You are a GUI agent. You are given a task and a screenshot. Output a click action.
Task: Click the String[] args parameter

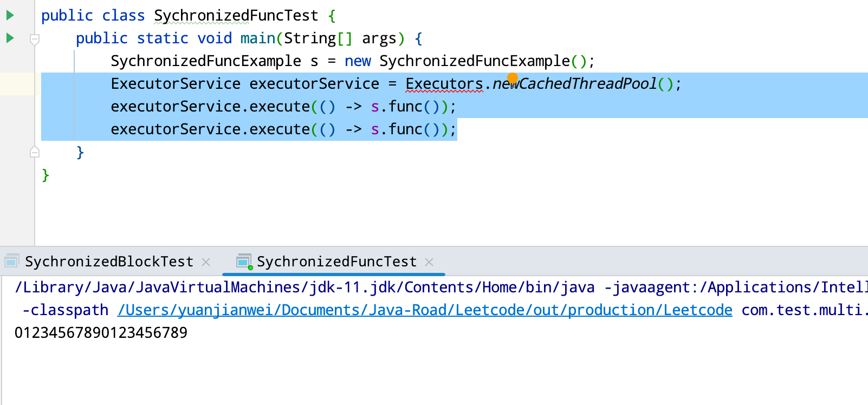coord(340,38)
